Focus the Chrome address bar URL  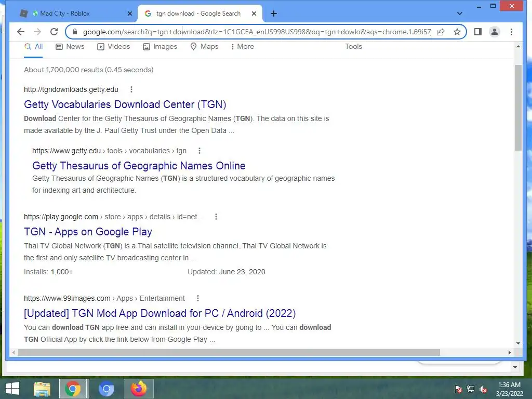[257, 32]
